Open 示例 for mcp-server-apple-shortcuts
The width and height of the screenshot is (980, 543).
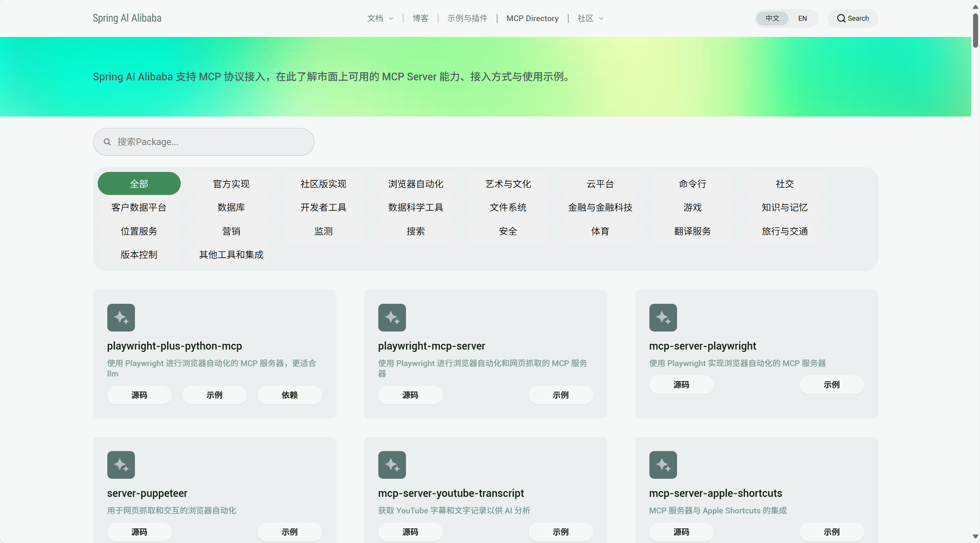832,532
